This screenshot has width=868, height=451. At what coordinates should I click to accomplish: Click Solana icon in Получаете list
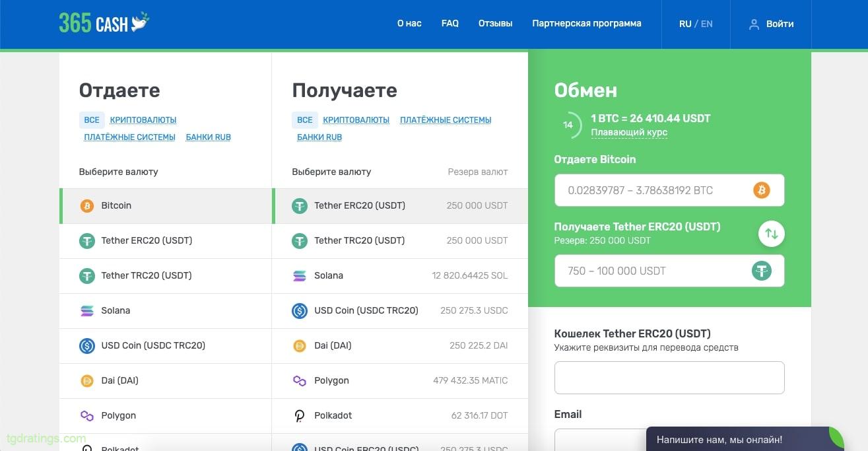click(300, 276)
